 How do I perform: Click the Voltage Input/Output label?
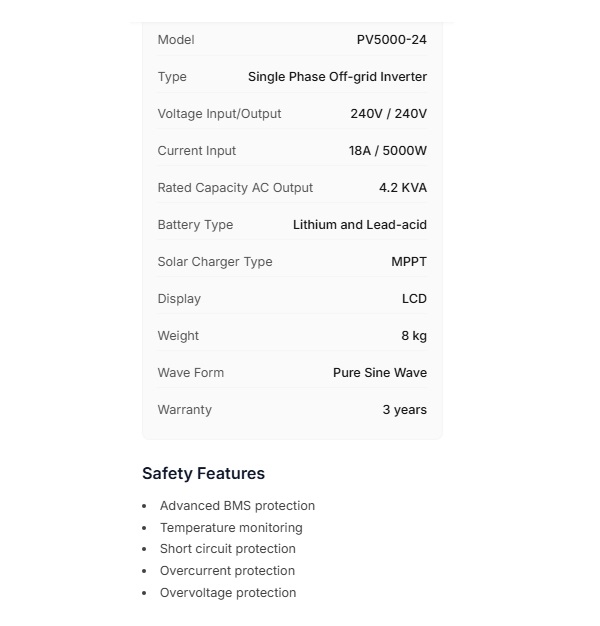pos(219,114)
